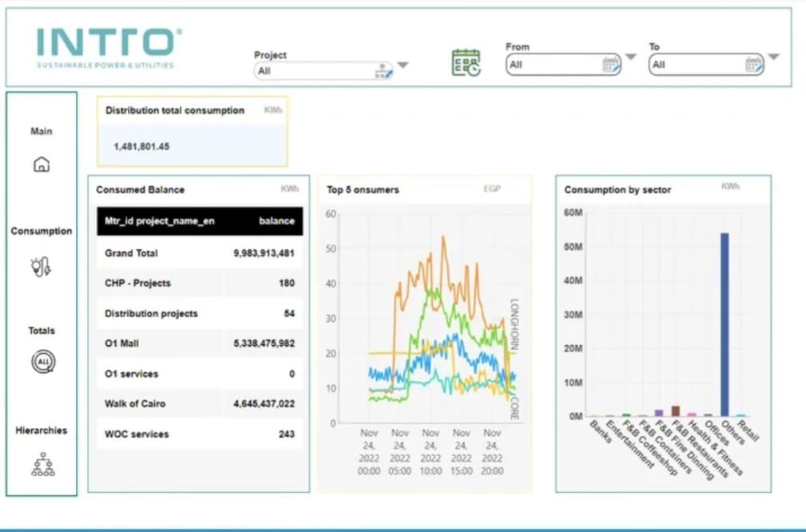The width and height of the screenshot is (806, 532).
Task: Click the green calendar clock icon
Action: click(x=466, y=63)
